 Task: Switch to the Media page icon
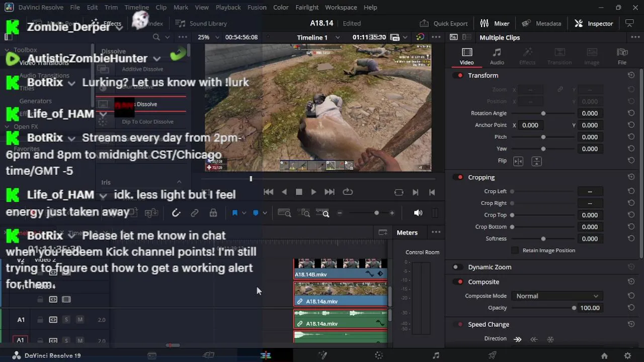click(152, 355)
